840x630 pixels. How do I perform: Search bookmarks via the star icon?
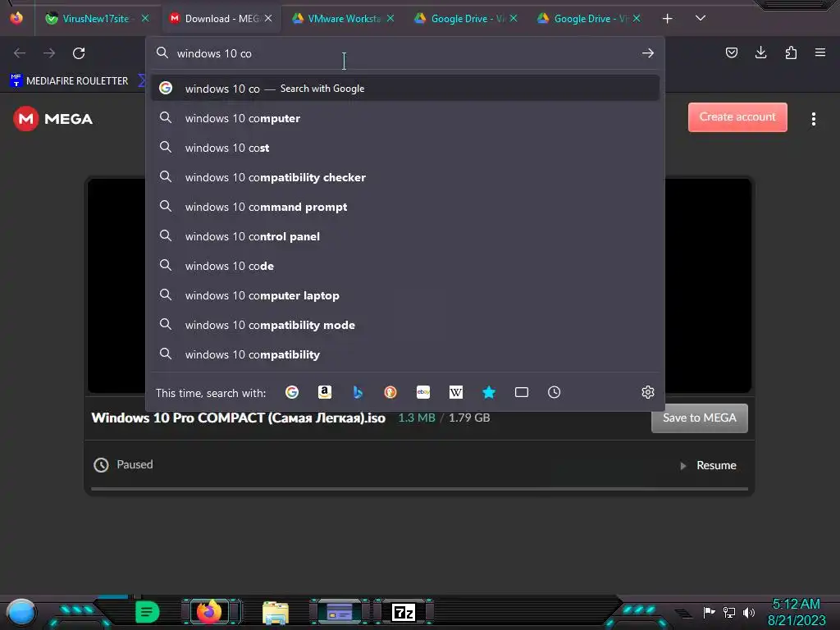coord(489,392)
